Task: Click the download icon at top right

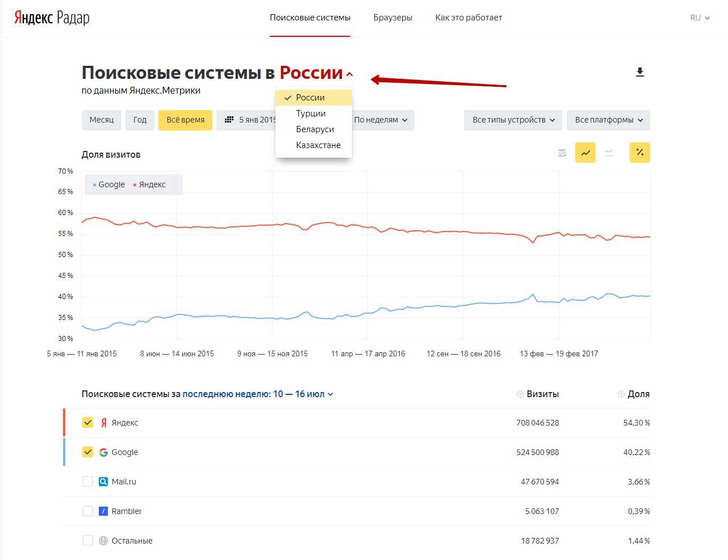Action: [639, 72]
